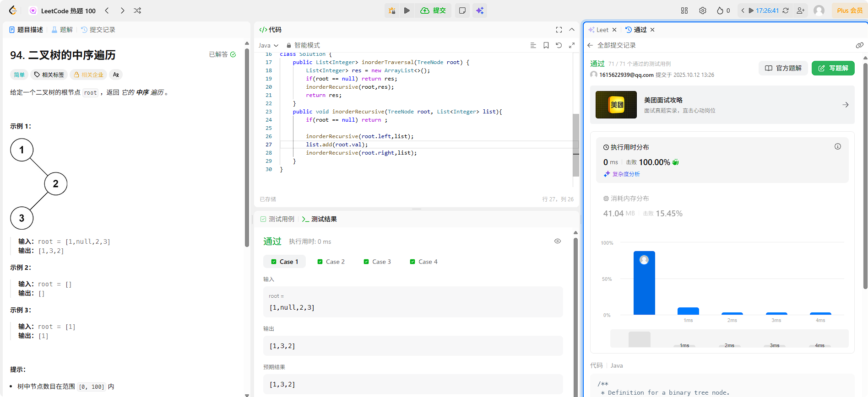Open runtime distribution info icon
Viewport: 868px width, 397px height.
pos(837,147)
